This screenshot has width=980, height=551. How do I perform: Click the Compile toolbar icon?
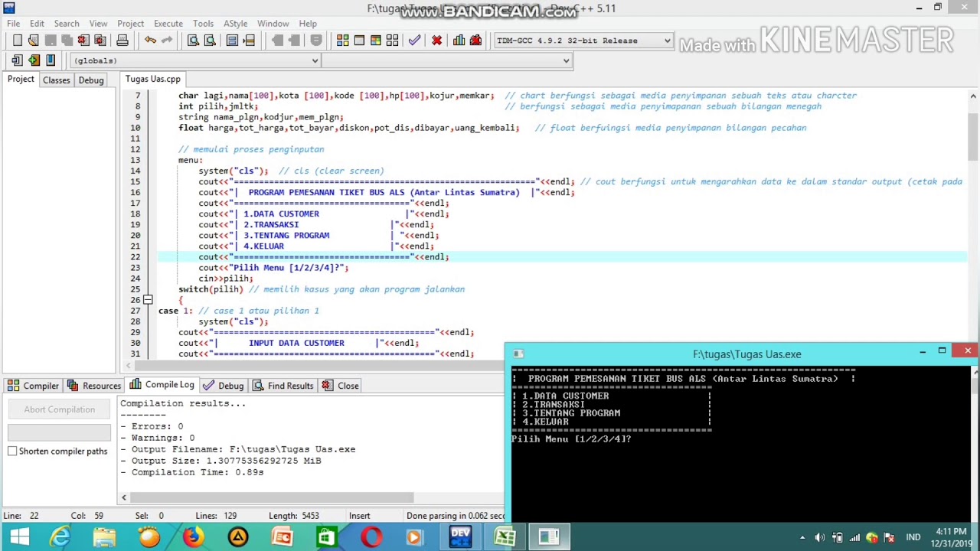pyautogui.click(x=342, y=41)
